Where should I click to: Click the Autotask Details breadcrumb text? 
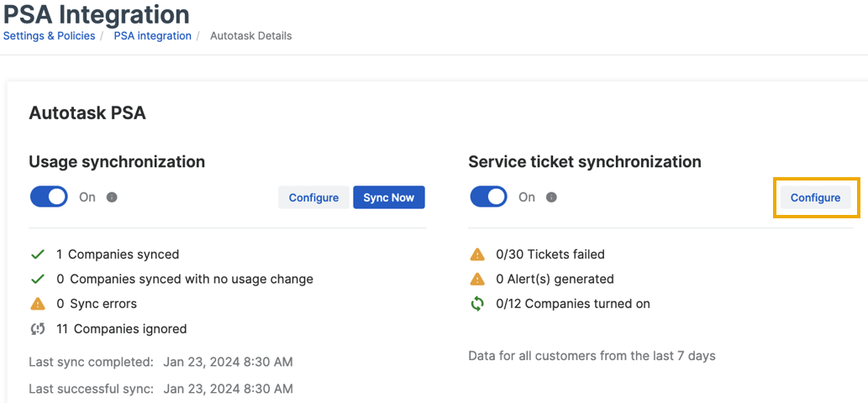250,36
